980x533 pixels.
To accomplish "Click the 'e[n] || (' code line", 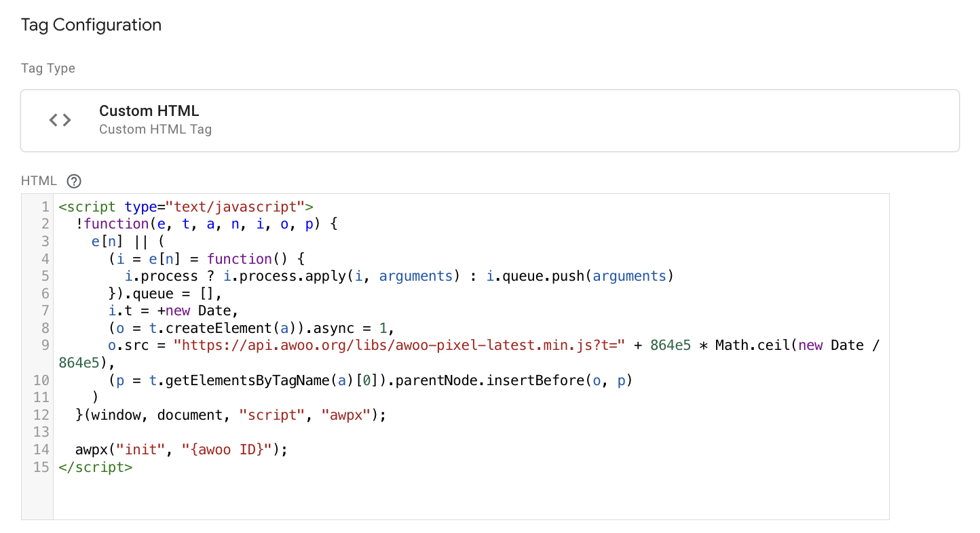I will pos(128,241).
